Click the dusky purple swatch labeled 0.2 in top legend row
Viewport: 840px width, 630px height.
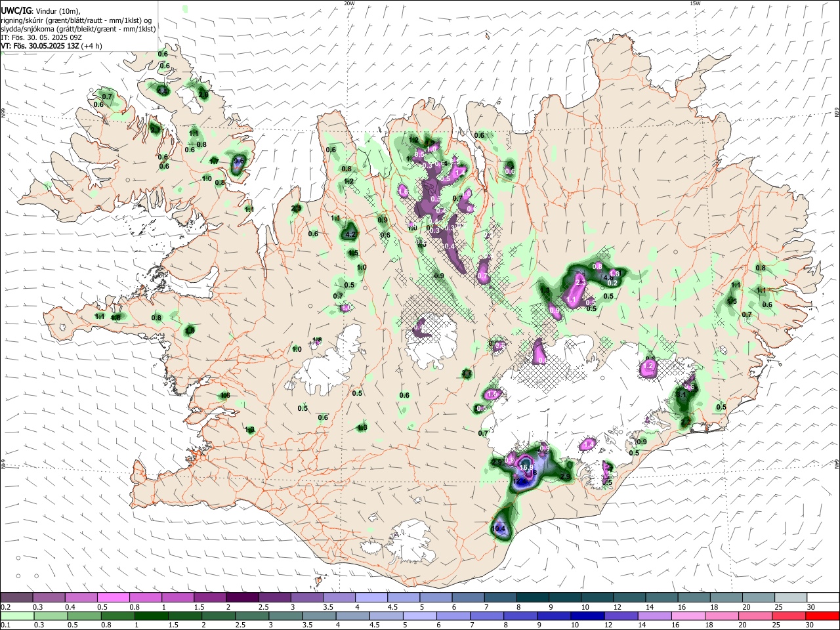pyautogui.click(x=16, y=598)
